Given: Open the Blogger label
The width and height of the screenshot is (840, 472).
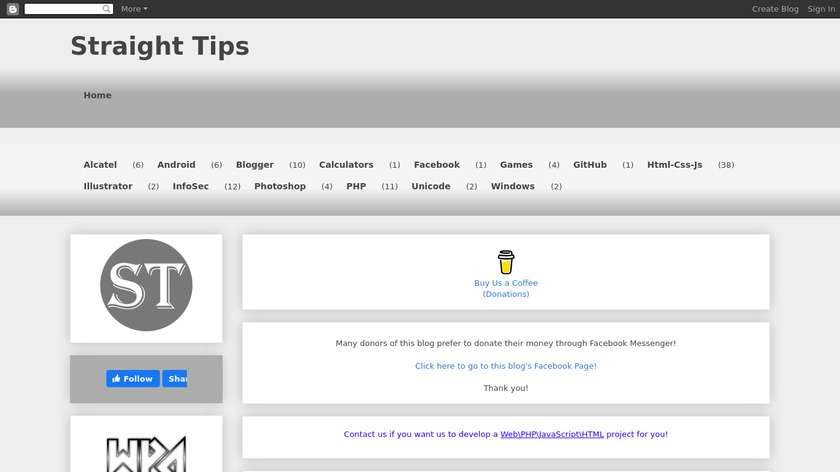Looking at the screenshot, I should coord(254,165).
